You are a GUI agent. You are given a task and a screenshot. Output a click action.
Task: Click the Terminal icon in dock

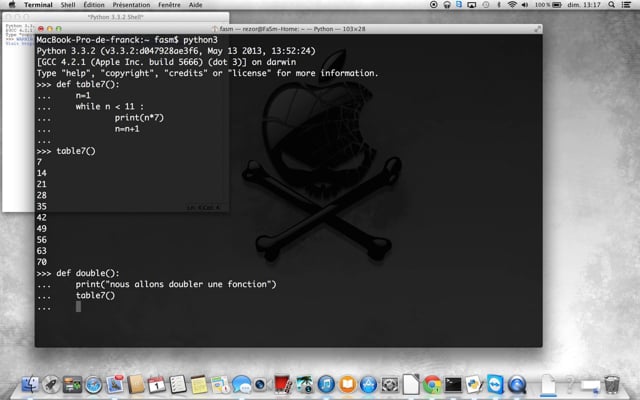[453, 384]
